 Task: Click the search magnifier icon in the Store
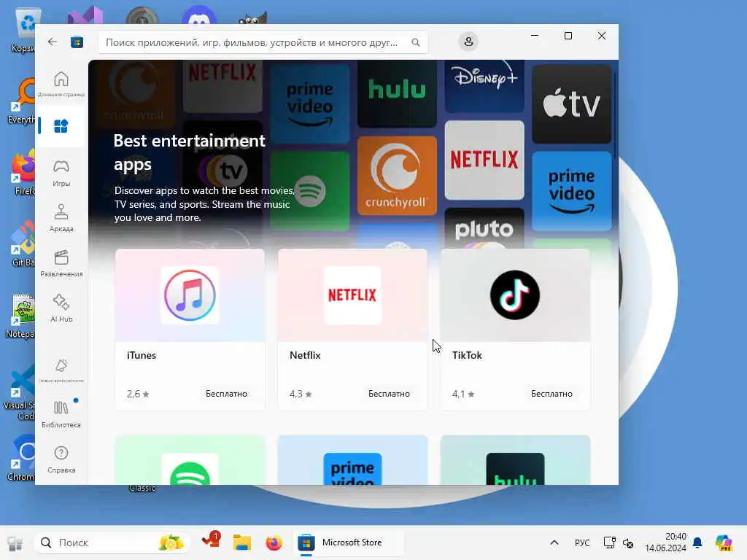click(x=416, y=42)
